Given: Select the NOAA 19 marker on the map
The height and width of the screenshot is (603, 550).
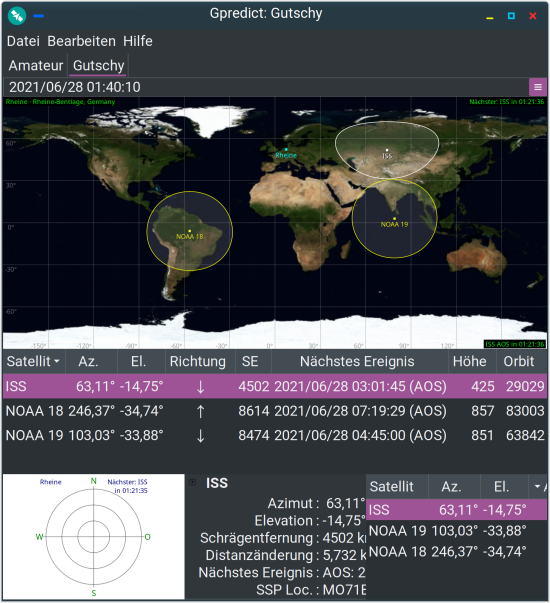Looking at the screenshot, I should [394, 218].
